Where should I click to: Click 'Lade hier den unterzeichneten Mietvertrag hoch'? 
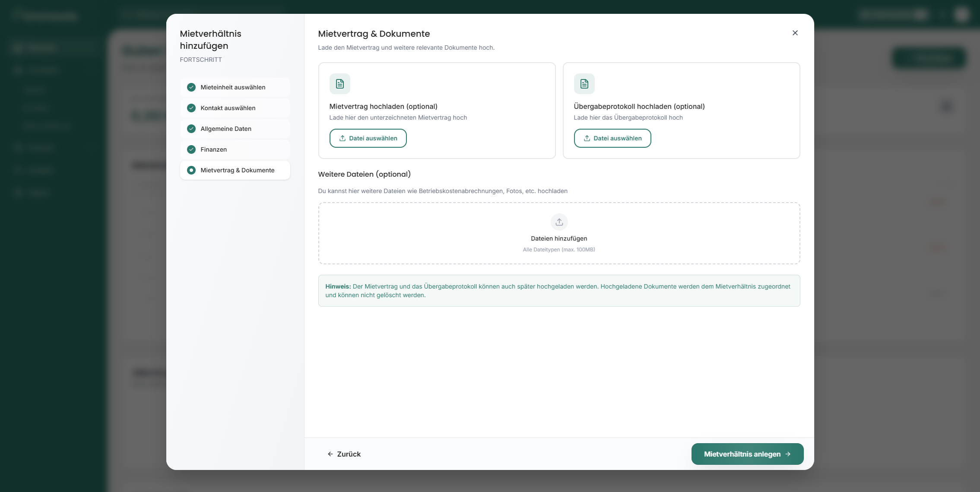pyautogui.click(x=398, y=117)
